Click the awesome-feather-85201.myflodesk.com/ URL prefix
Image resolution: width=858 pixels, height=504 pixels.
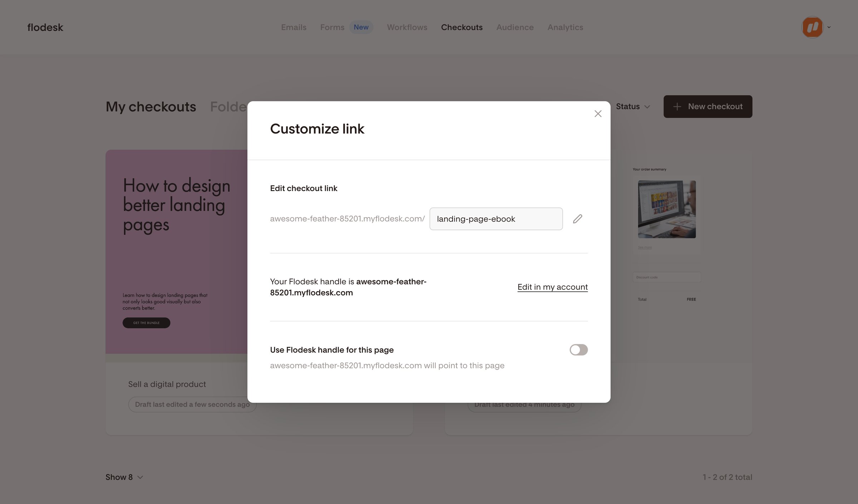pos(347,219)
